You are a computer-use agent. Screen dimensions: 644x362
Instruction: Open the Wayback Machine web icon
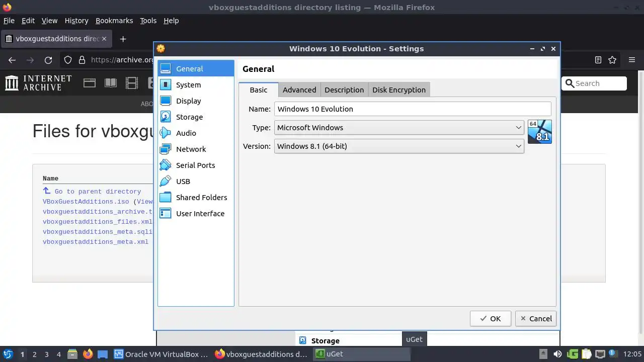(x=90, y=83)
